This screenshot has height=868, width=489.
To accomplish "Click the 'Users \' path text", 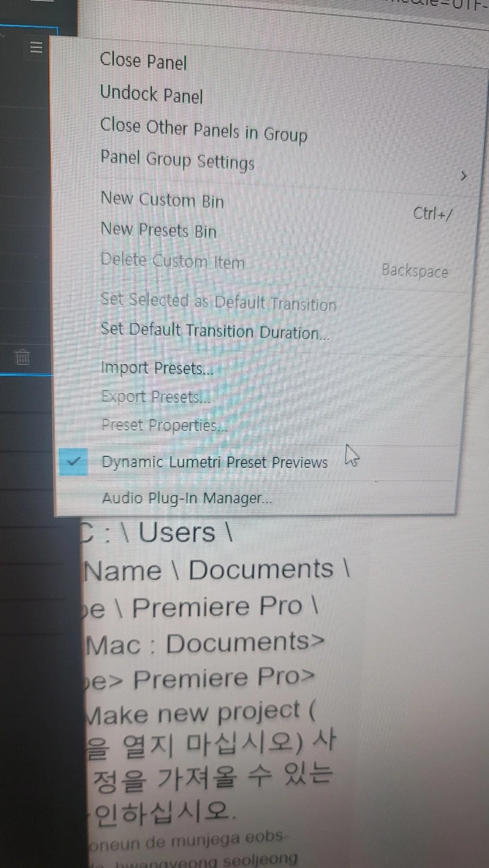I will pos(185,533).
